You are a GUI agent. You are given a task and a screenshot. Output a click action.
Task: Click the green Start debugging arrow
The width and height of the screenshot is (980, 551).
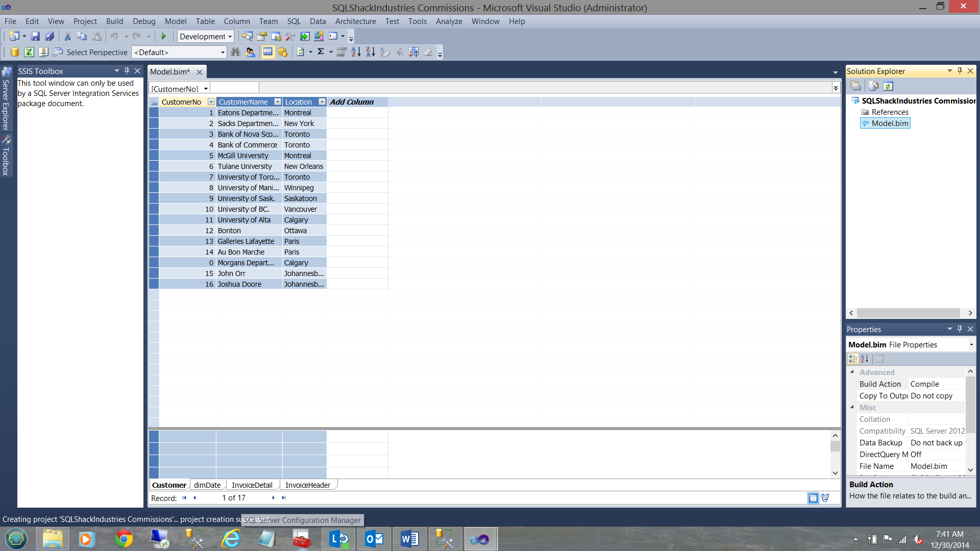[164, 36]
